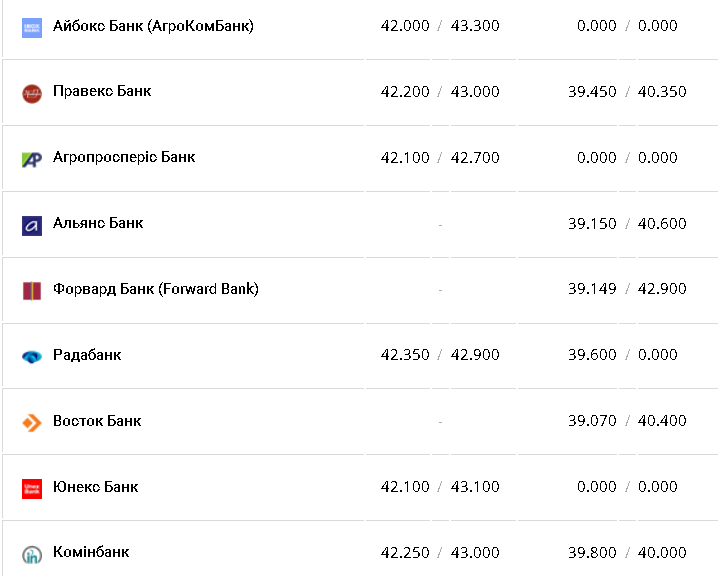Click the Восток Банк orange logo
This screenshot has height=576, width=718.
coord(32,422)
